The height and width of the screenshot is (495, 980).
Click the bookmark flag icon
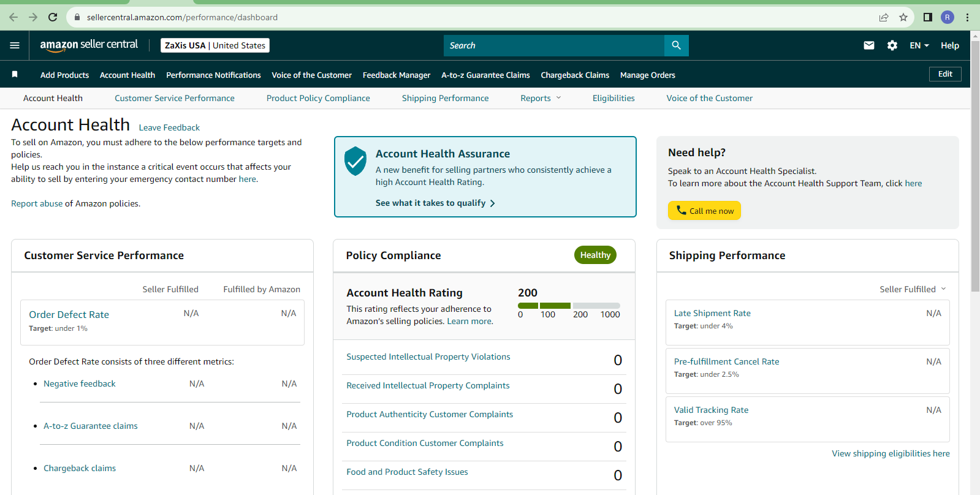point(15,75)
